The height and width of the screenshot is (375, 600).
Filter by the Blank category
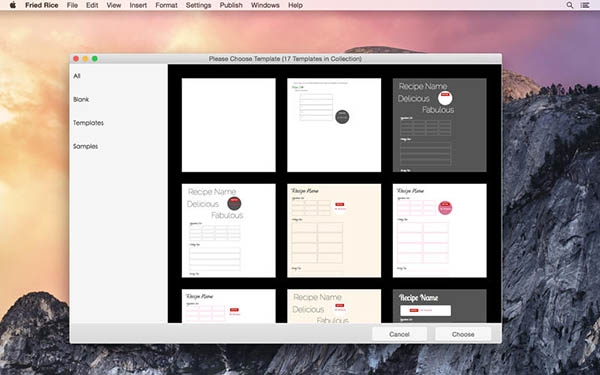coord(81,99)
